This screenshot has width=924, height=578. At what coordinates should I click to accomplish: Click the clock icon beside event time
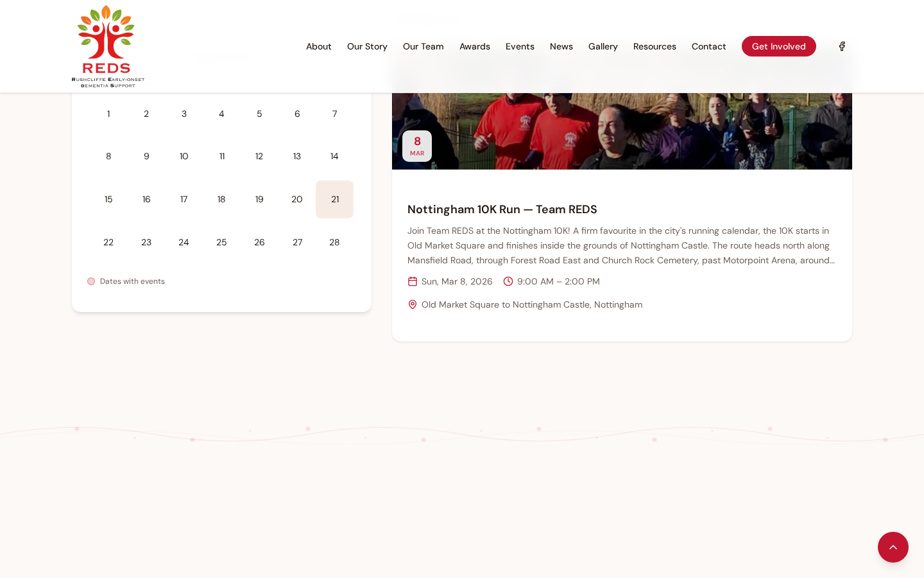click(x=508, y=281)
